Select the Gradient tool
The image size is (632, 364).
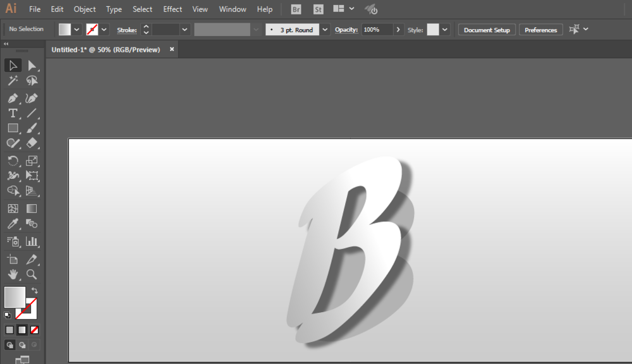pos(32,209)
